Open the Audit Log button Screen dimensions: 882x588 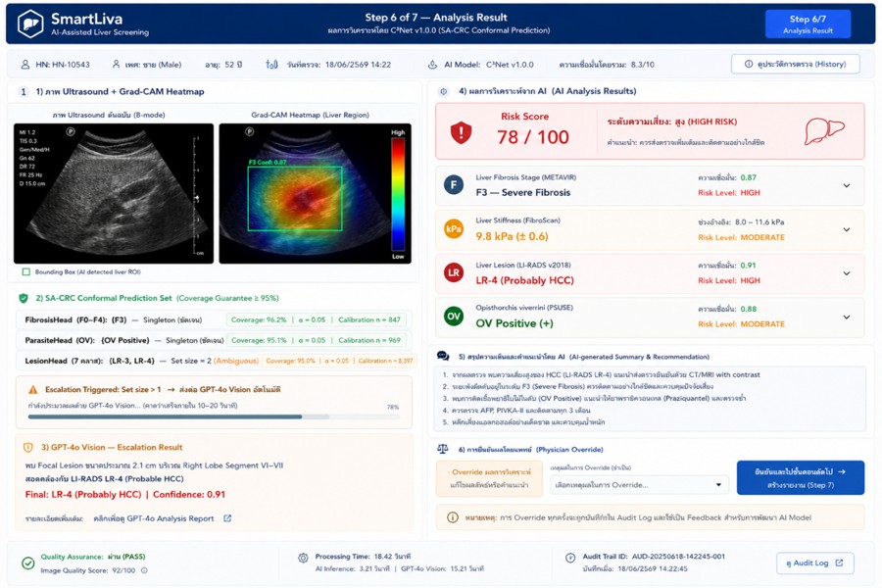point(815,563)
